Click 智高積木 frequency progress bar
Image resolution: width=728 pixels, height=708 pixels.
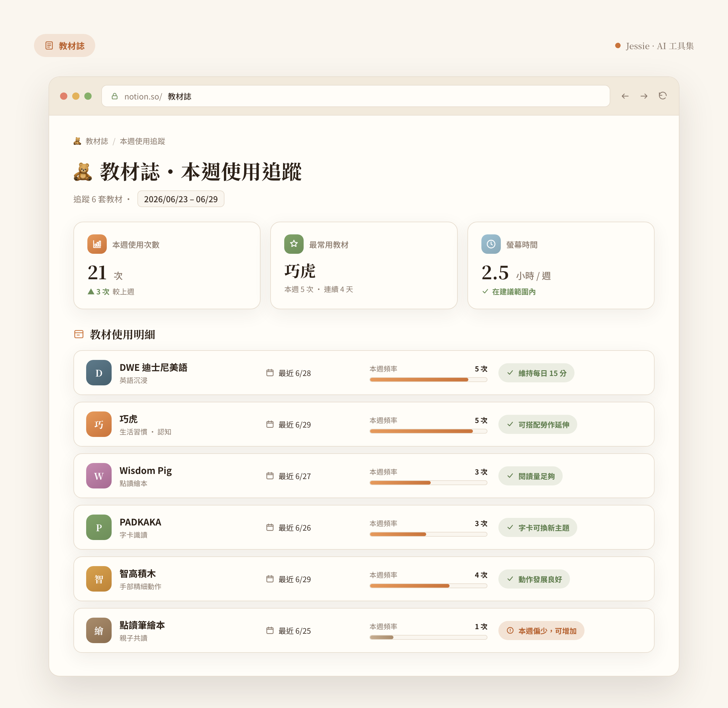[x=428, y=586]
